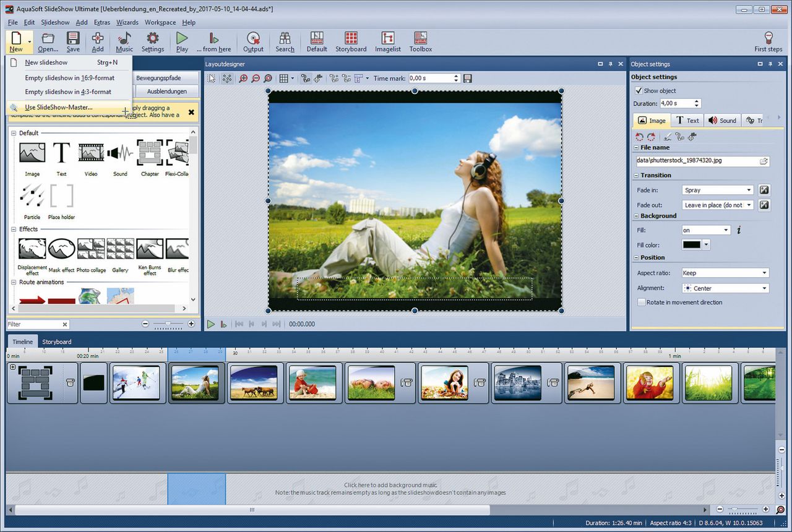Click the Ausblendungen button

pos(166,92)
